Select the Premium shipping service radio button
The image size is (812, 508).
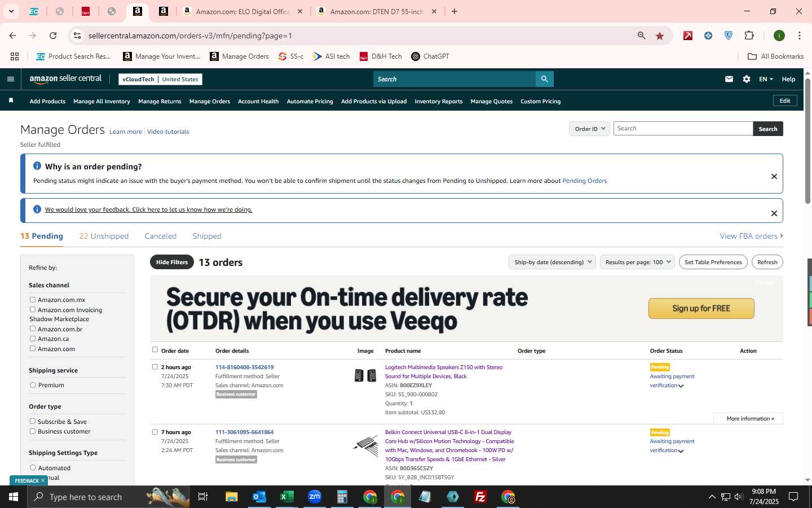(33, 385)
